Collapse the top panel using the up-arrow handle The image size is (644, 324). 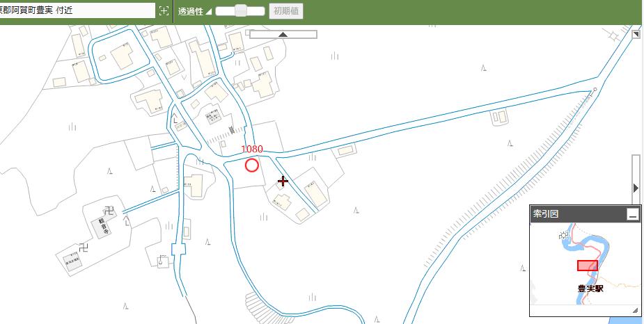click(x=283, y=34)
